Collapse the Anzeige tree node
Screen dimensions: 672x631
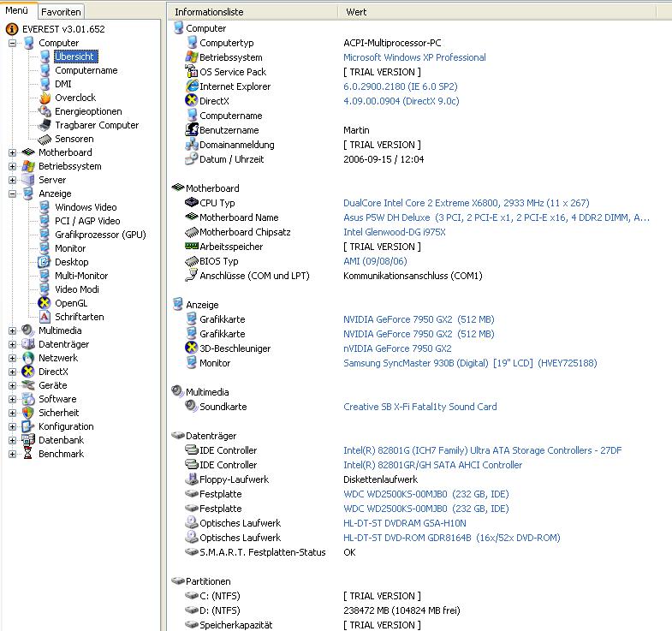[x=13, y=193]
